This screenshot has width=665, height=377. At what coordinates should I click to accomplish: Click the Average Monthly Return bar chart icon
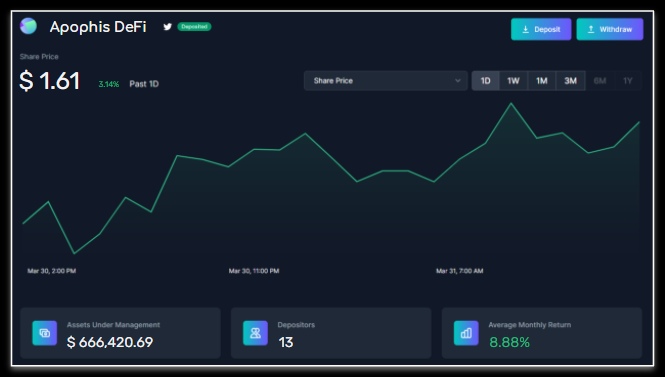tap(466, 333)
